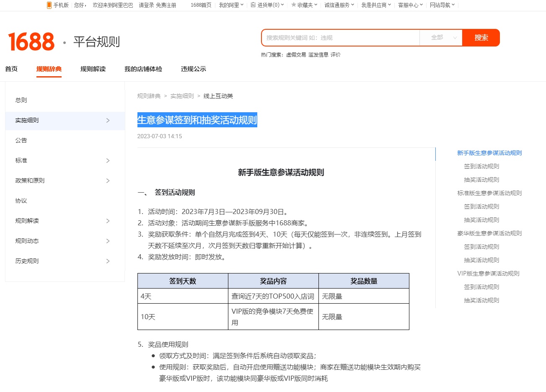Open the 我的店铺体检 tab
Viewport: 546px width, 392px height.
pyautogui.click(x=143, y=69)
